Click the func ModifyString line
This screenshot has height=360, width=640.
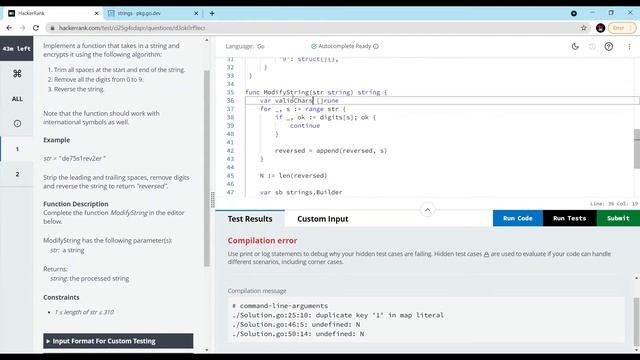tap(316, 92)
